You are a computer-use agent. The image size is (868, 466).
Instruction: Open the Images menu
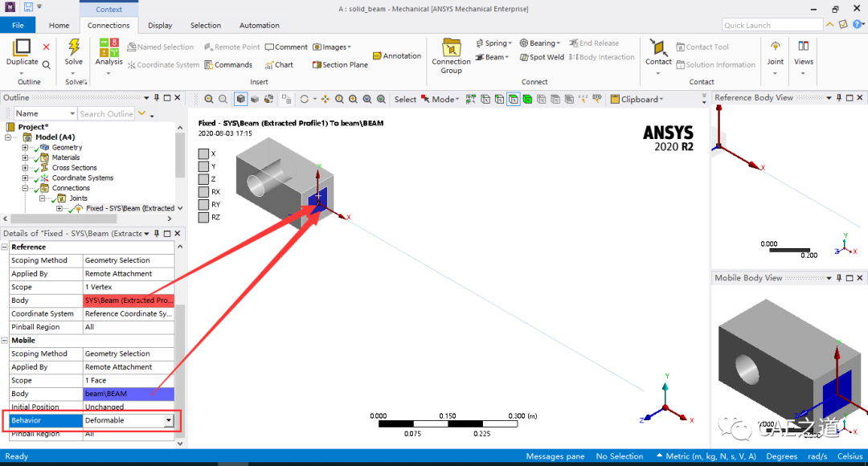(x=332, y=47)
